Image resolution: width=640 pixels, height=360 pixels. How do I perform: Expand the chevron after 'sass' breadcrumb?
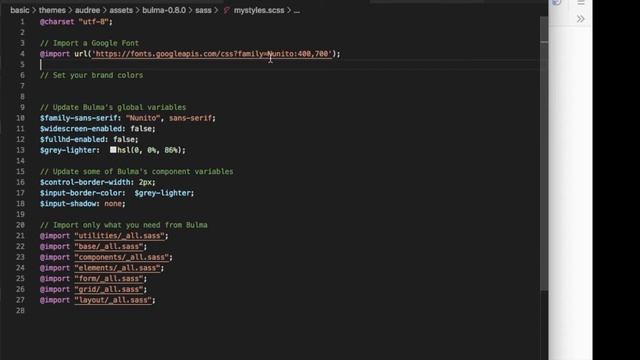pos(216,10)
